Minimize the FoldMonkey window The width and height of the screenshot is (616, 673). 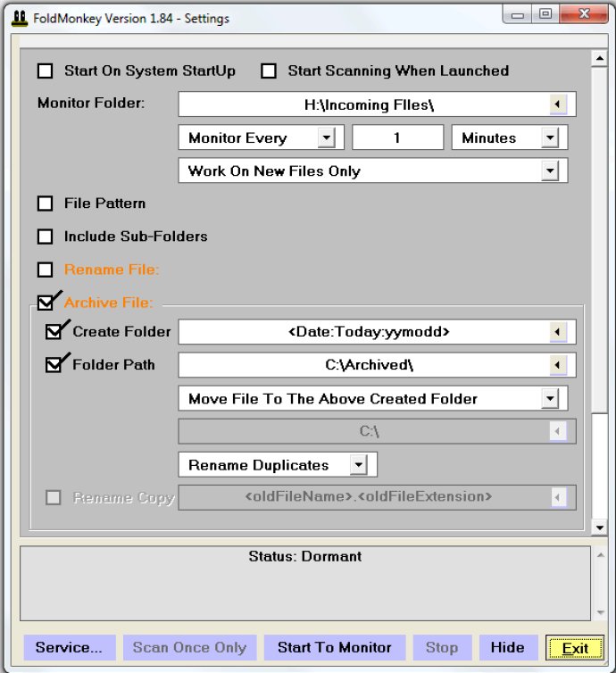click(x=518, y=15)
